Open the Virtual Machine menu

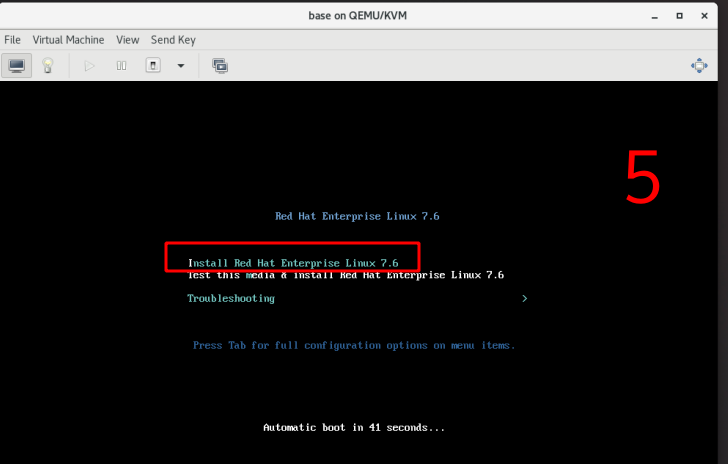tap(68, 40)
